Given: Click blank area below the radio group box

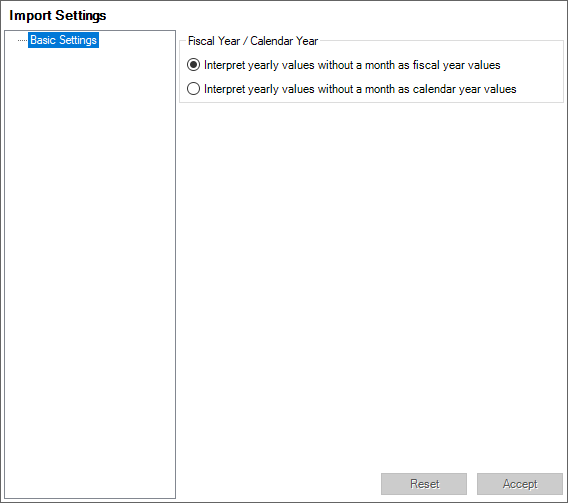Looking at the screenshot, I should (371, 282).
